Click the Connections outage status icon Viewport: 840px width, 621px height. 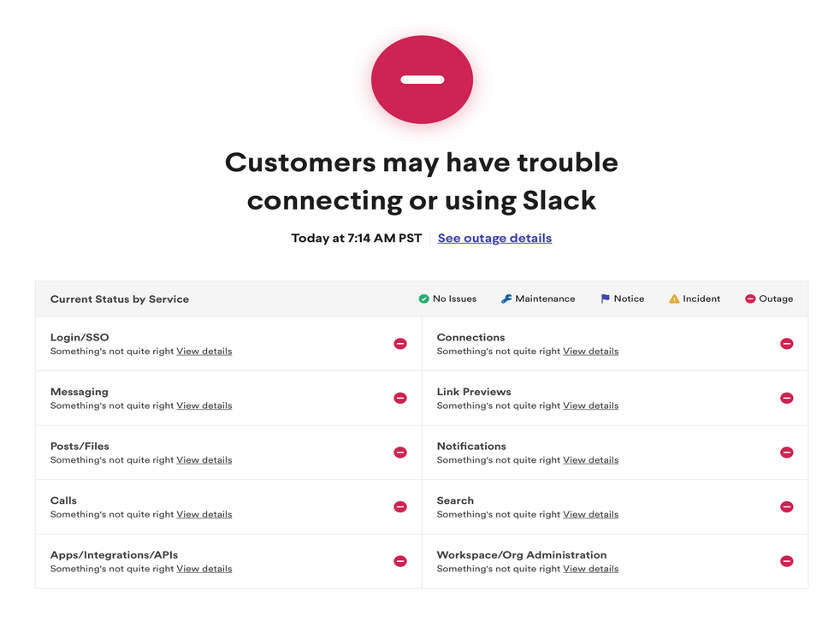click(786, 344)
